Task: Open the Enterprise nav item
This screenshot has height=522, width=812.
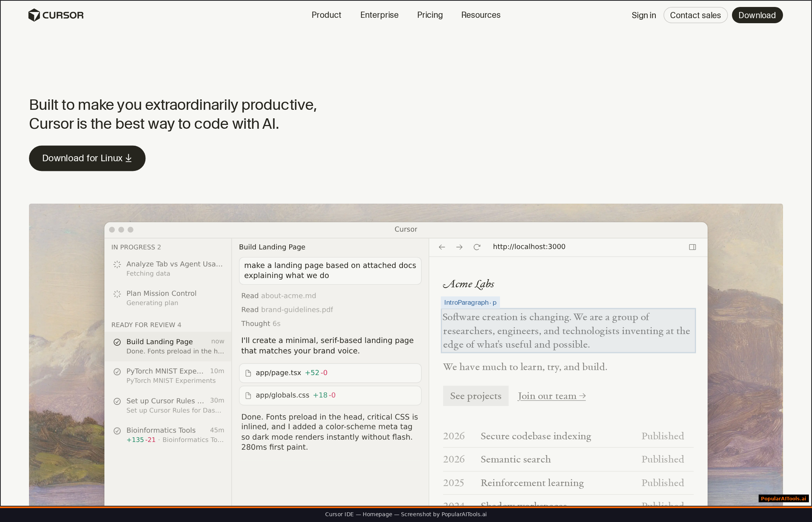Action: click(x=379, y=15)
